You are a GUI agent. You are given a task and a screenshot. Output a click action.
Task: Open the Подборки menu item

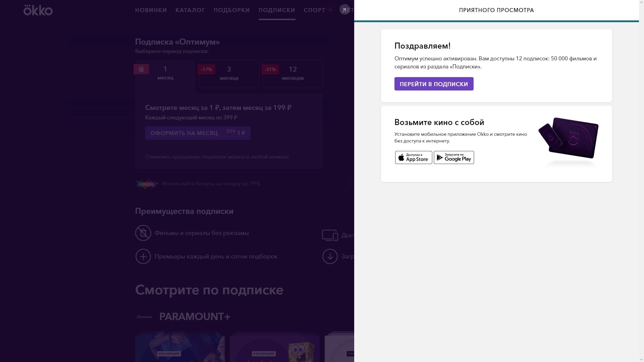click(x=232, y=10)
